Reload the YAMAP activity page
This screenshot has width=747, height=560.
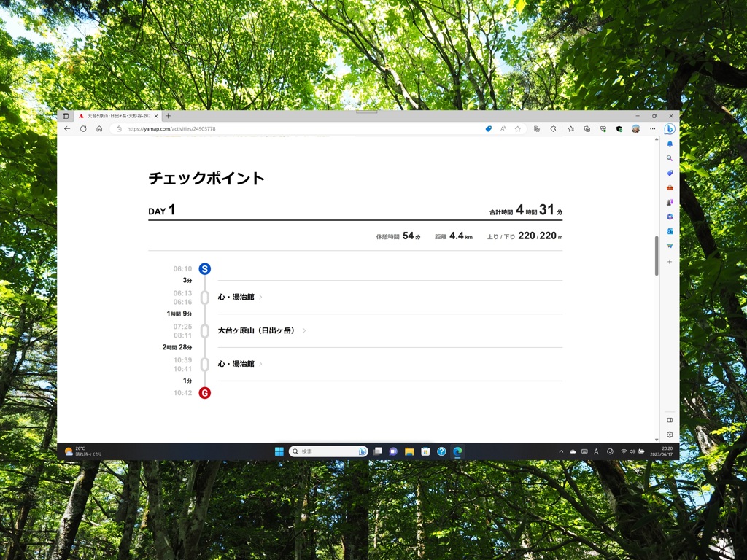click(83, 128)
